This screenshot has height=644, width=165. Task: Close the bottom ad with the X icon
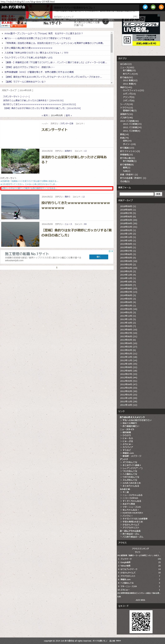click(x=112, y=251)
